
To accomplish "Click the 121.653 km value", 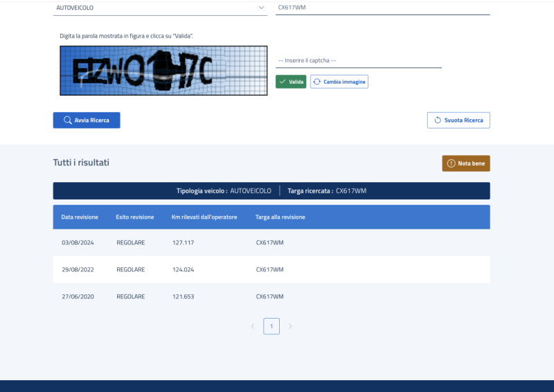I will [183, 296].
